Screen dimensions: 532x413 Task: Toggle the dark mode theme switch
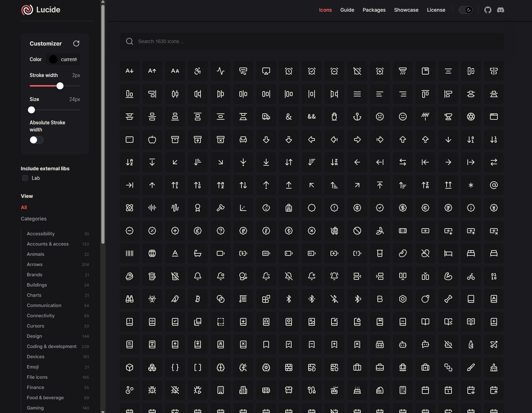coord(465,10)
